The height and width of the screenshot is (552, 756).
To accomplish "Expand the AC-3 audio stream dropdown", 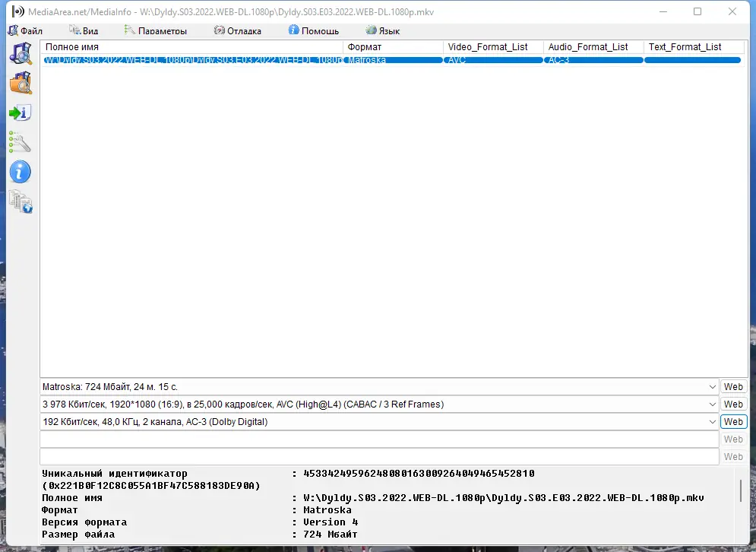I will point(713,422).
